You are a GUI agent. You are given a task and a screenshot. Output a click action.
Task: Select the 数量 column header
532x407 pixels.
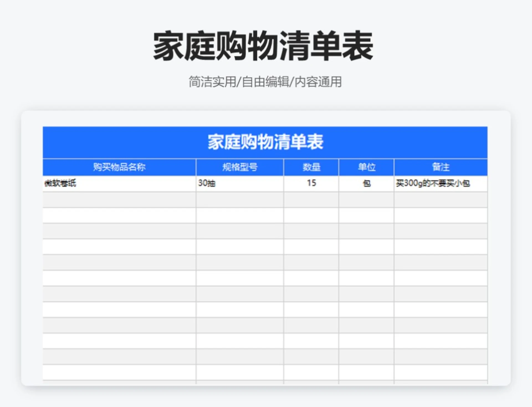coord(310,167)
